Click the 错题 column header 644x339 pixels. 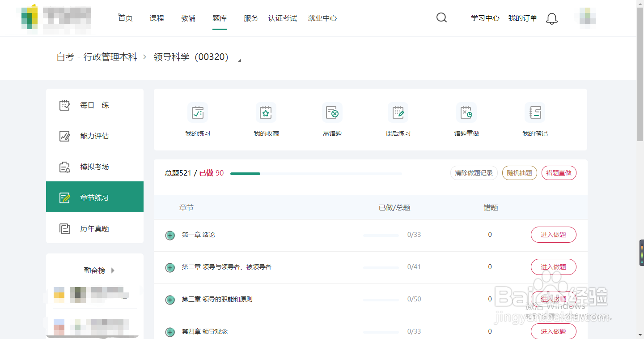[491, 208]
